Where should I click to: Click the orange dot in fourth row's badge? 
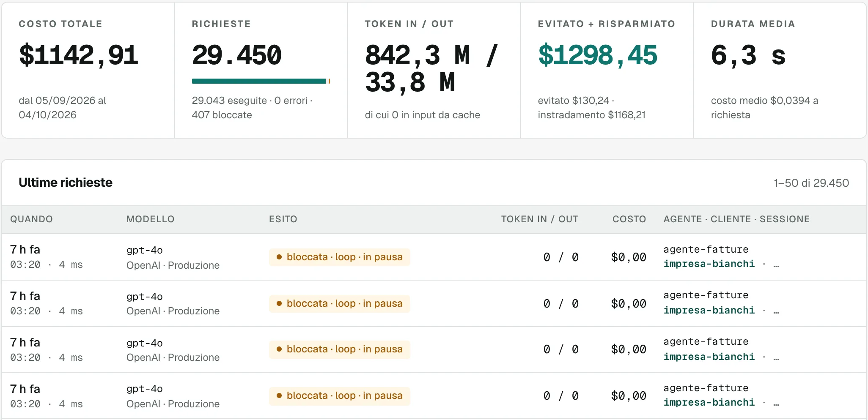[x=279, y=396]
